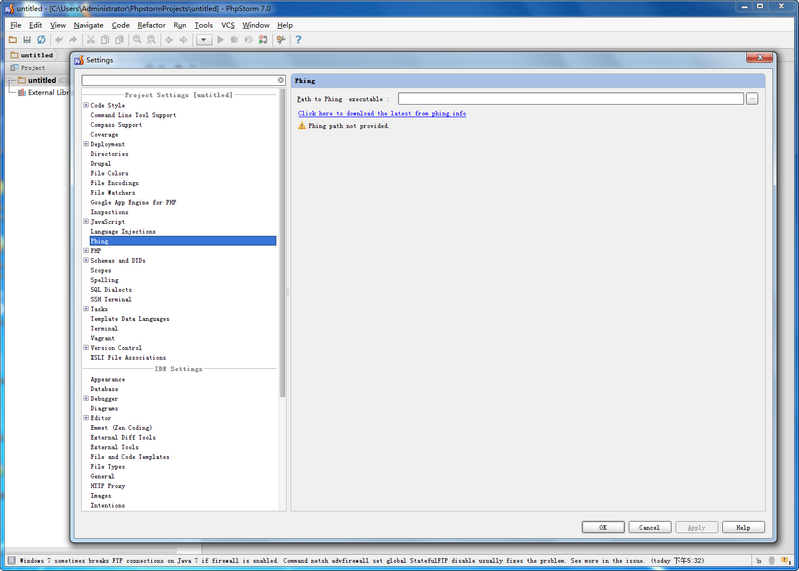Click the untitled breadcrumb in navigation bar

[x=32, y=55]
